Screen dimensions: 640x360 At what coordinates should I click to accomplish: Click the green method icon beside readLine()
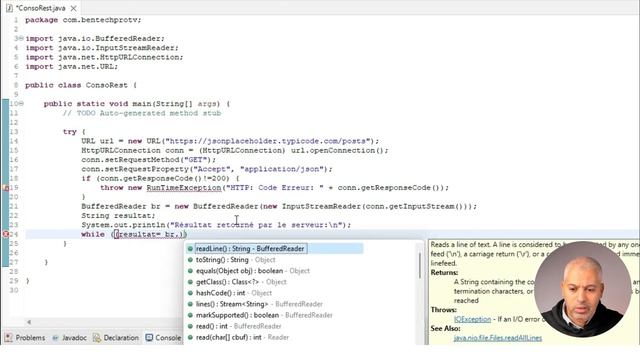[190, 249]
